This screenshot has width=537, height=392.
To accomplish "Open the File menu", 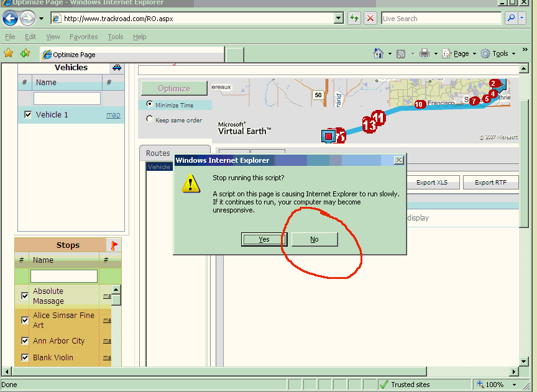I will click(x=10, y=37).
